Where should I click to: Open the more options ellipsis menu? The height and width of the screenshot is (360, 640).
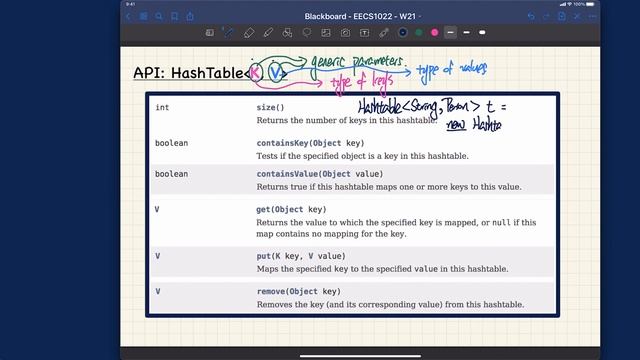click(593, 16)
